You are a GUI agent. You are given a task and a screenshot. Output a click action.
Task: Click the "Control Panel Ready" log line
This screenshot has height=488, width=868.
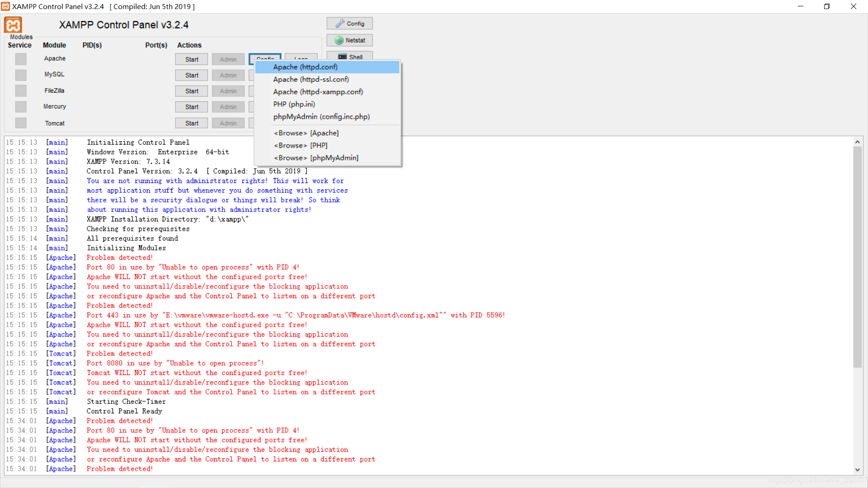pyautogui.click(x=124, y=411)
